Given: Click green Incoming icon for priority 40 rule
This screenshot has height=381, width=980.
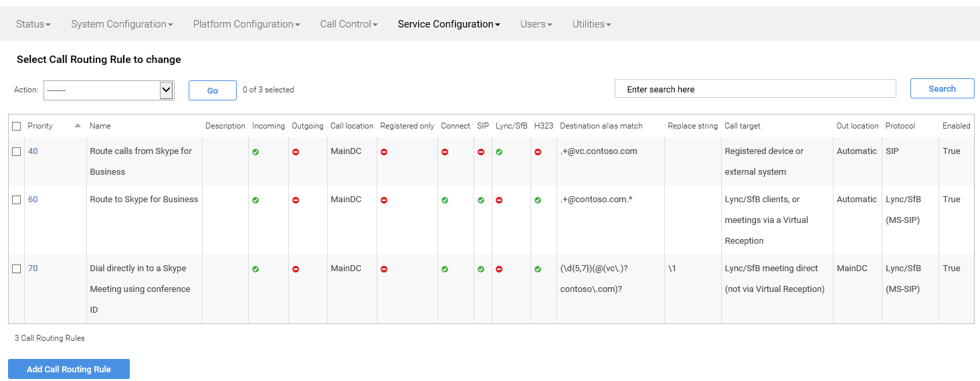Looking at the screenshot, I should pos(256,152).
